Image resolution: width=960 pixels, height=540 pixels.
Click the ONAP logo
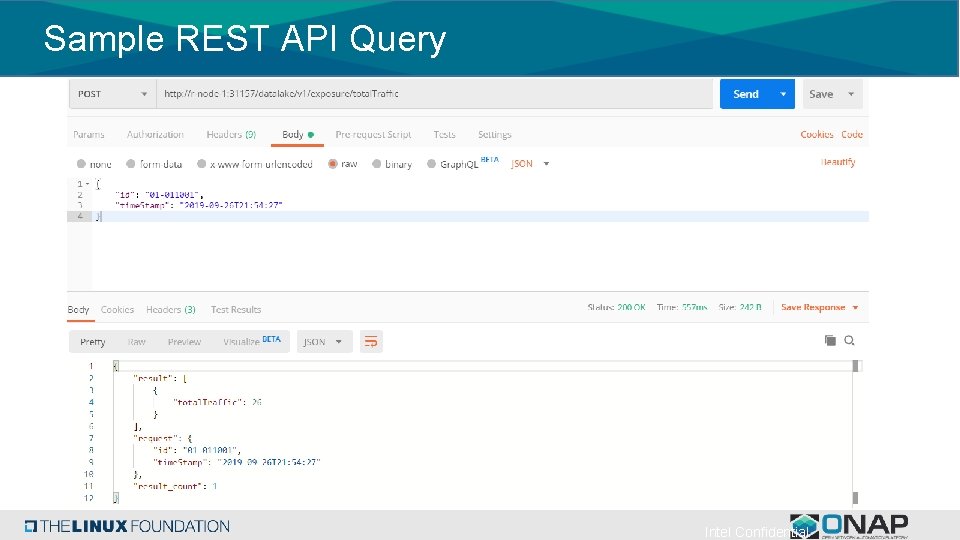tap(849, 526)
